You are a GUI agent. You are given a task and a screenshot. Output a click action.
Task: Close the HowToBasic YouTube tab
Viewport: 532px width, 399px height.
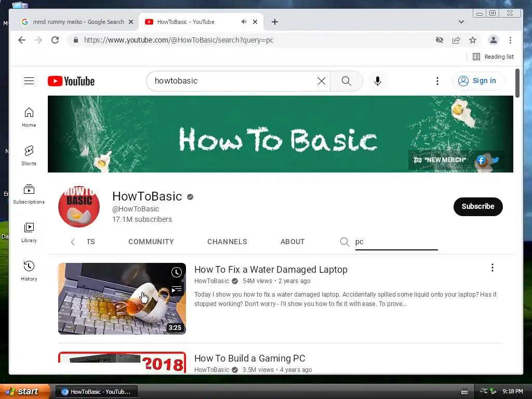255,22
